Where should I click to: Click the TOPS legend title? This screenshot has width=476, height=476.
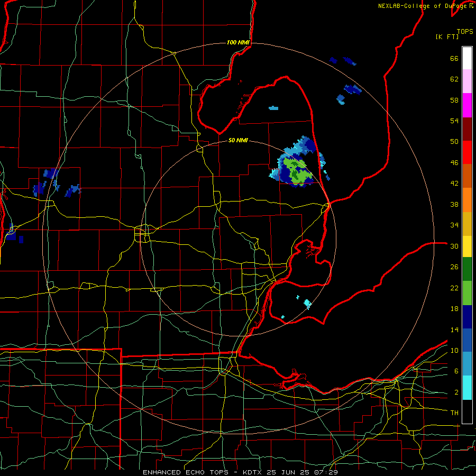point(465,31)
